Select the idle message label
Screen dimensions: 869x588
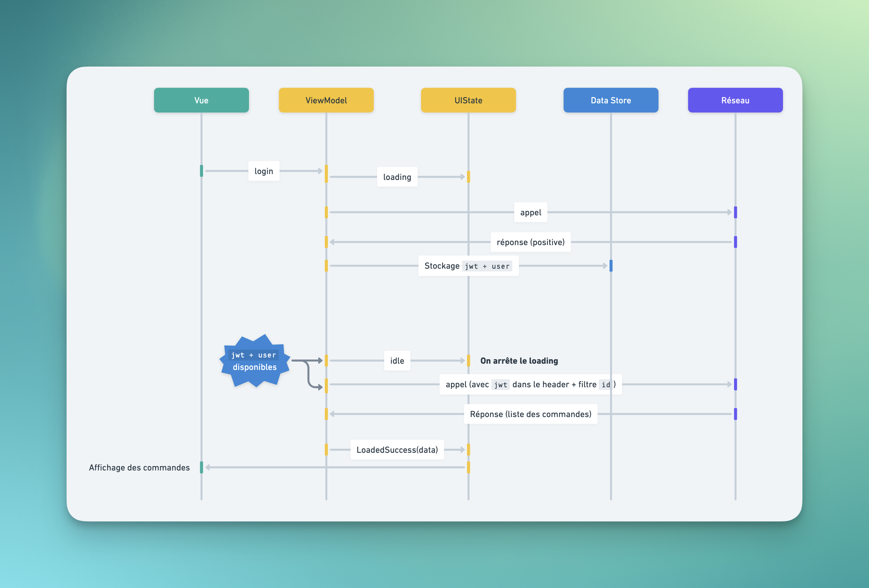pos(397,361)
